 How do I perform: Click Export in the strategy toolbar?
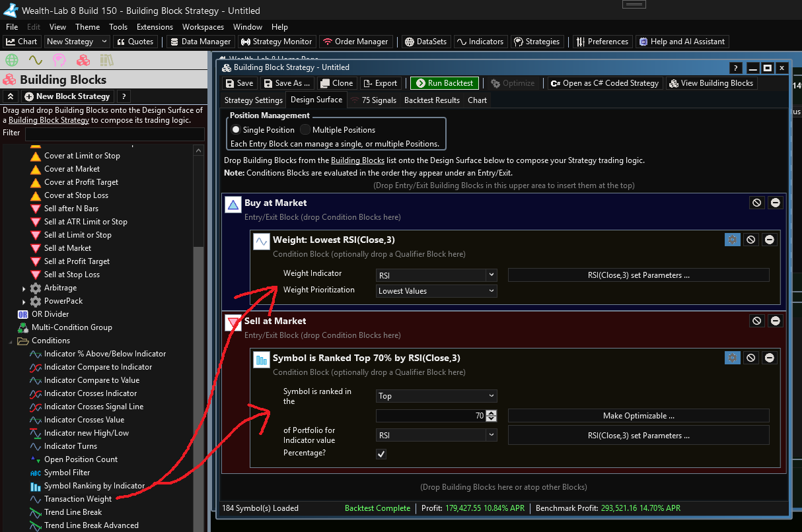coord(381,83)
